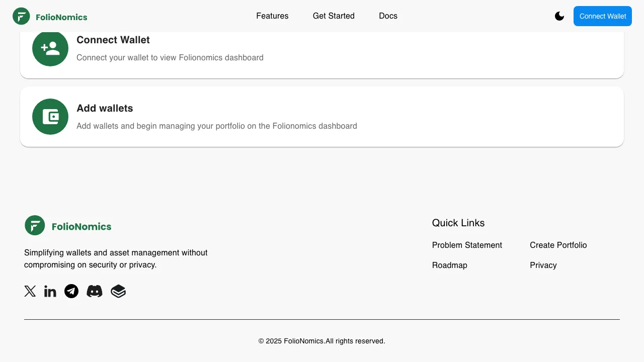Open the Docs page from the navbar
This screenshot has width=644, height=362.
point(388,16)
